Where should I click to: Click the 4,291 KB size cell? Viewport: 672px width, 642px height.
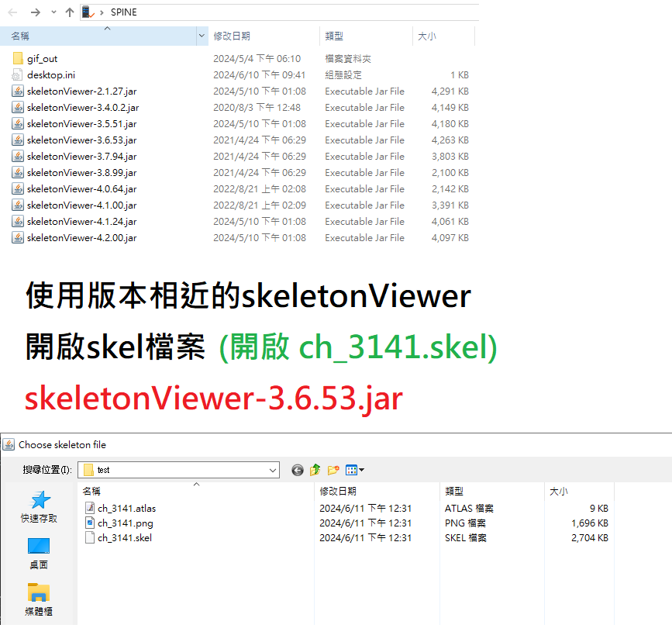point(450,91)
